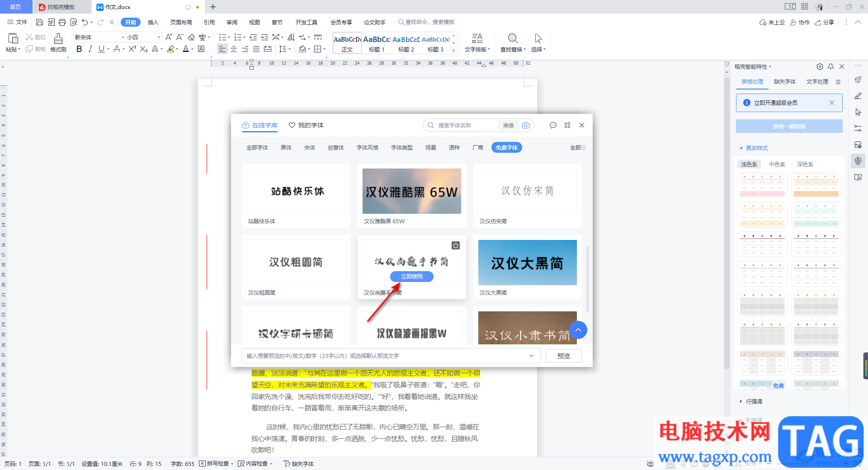This screenshot has height=470, width=868.
Task: Toggle Subscript formatting
Action: pyautogui.click(x=144, y=49)
